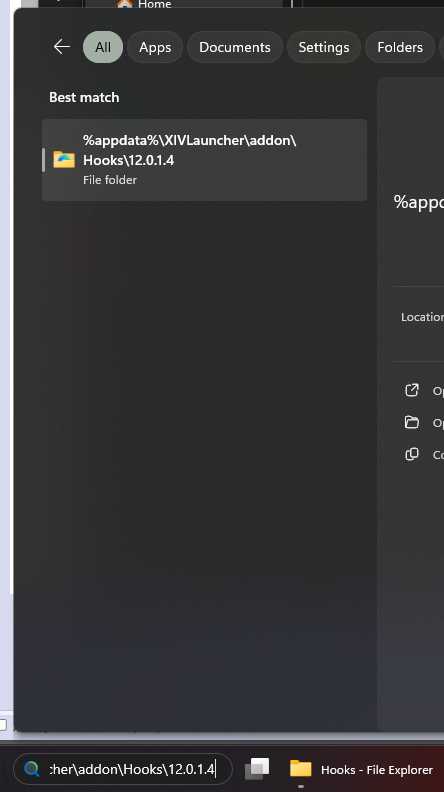Switch to the Documents filter tab
This screenshot has width=444, height=792.
click(x=235, y=47)
